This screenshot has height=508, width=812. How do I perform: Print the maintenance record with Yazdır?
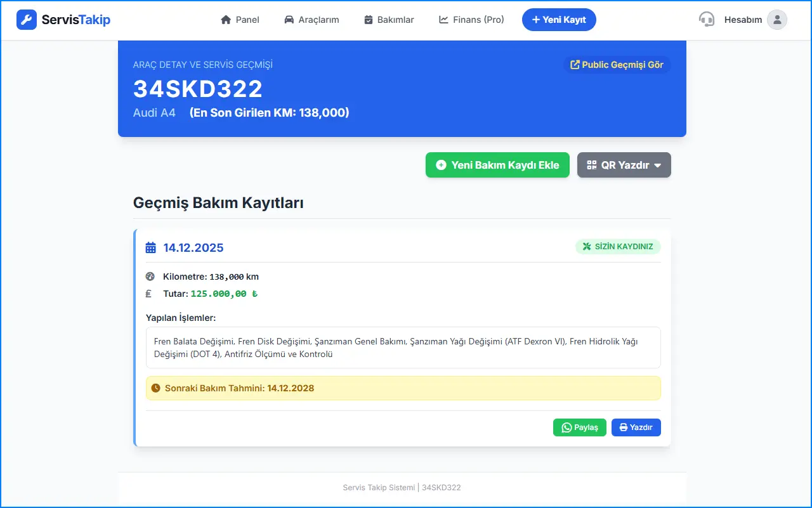pos(636,427)
